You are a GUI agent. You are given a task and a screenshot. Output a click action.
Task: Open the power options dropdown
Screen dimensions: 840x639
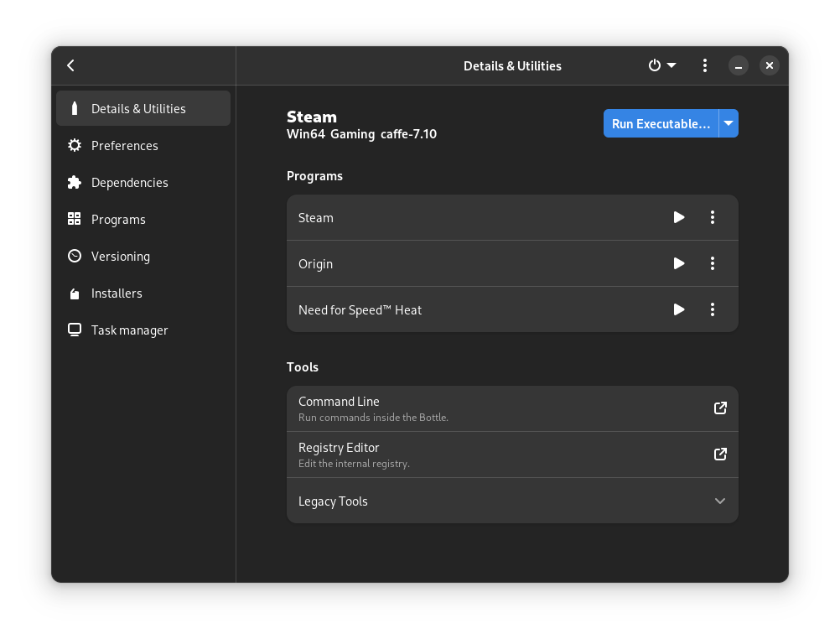661,65
